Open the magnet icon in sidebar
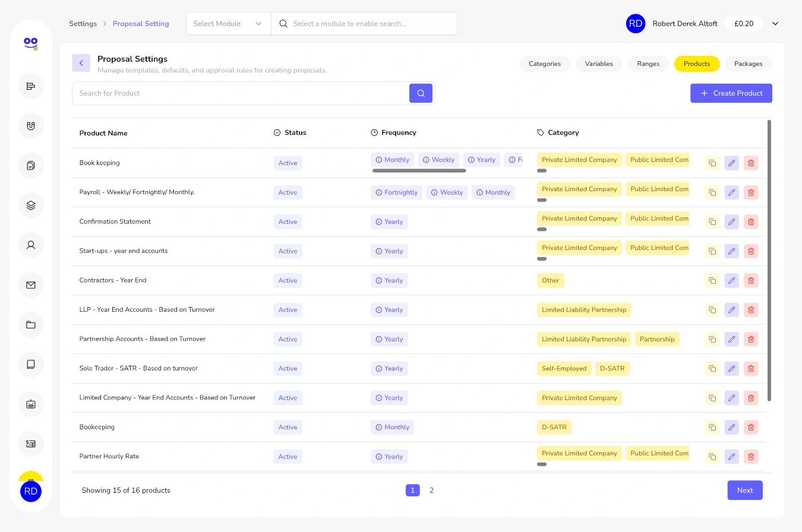The height and width of the screenshot is (532, 802). 31,126
